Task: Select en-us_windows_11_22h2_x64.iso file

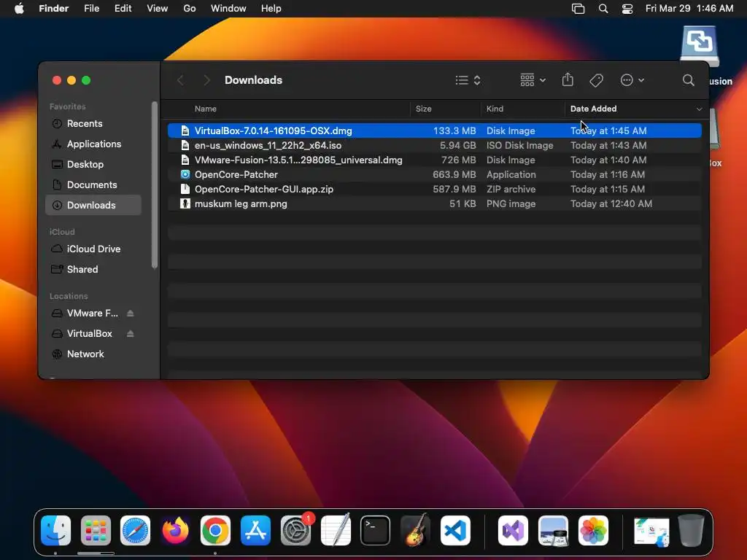Action: click(x=435, y=145)
